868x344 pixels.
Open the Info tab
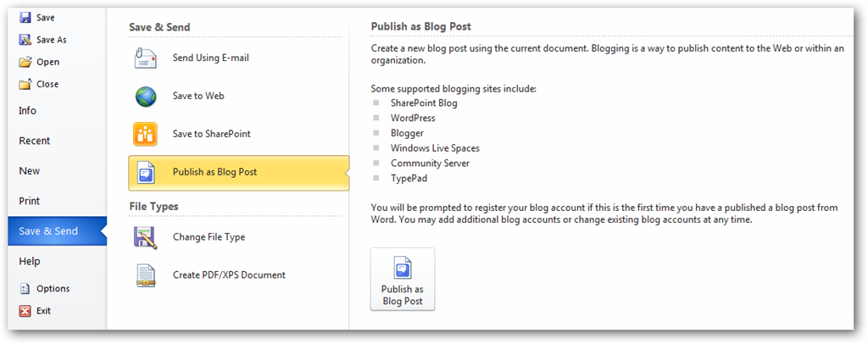(28, 111)
